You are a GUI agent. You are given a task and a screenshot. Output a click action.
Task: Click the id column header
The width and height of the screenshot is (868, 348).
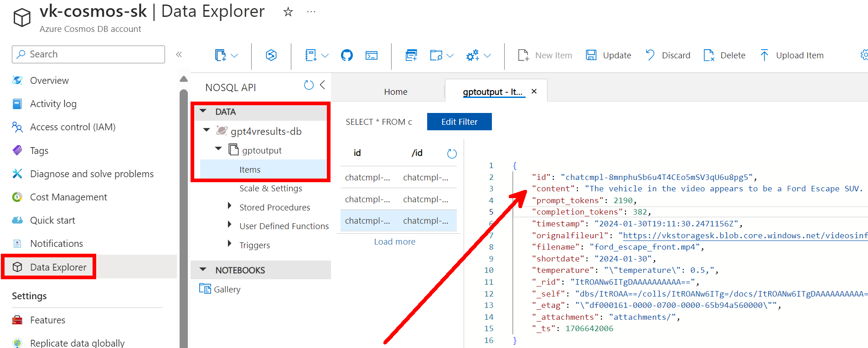(357, 153)
